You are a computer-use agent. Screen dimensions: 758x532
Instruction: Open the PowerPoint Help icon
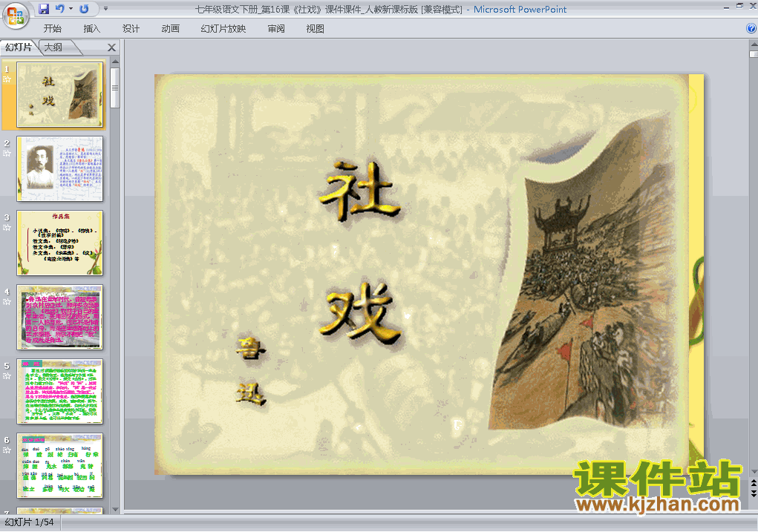(x=751, y=28)
